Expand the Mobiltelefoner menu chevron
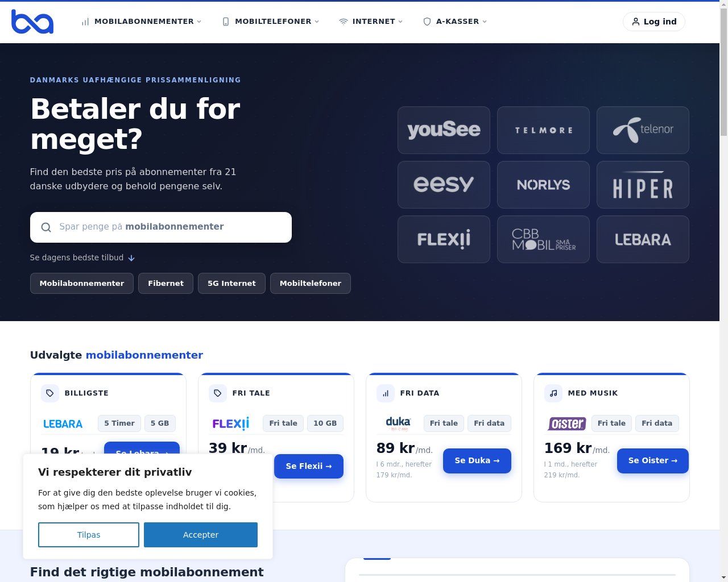728x582 pixels. (317, 22)
